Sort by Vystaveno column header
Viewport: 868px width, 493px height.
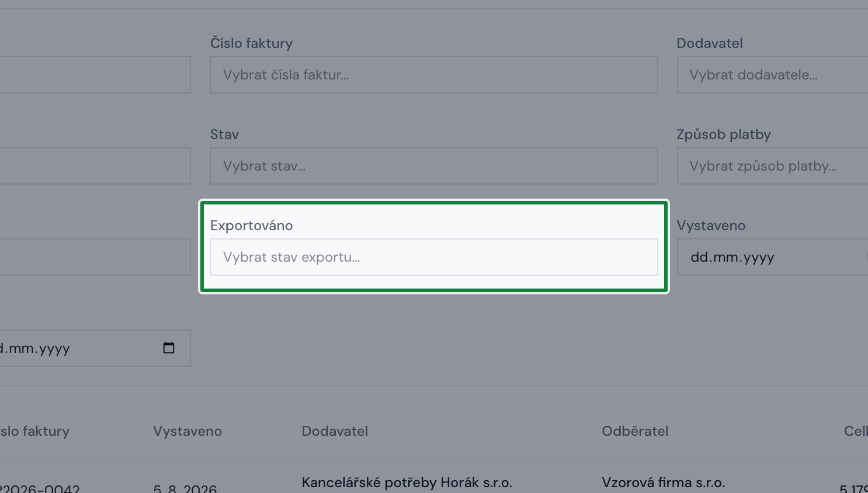coord(188,431)
